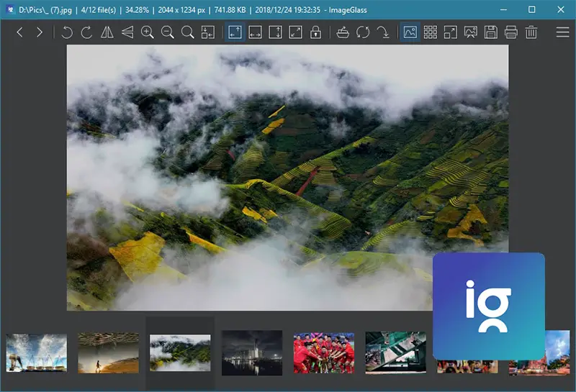This screenshot has height=392, width=576.
Task: Toggle the thumbnail panel button
Action: point(410,32)
